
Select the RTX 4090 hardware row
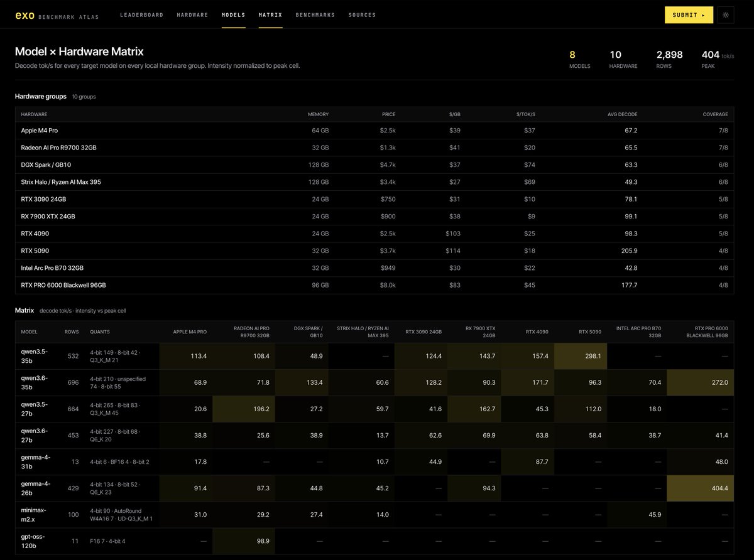click(374, 234)
